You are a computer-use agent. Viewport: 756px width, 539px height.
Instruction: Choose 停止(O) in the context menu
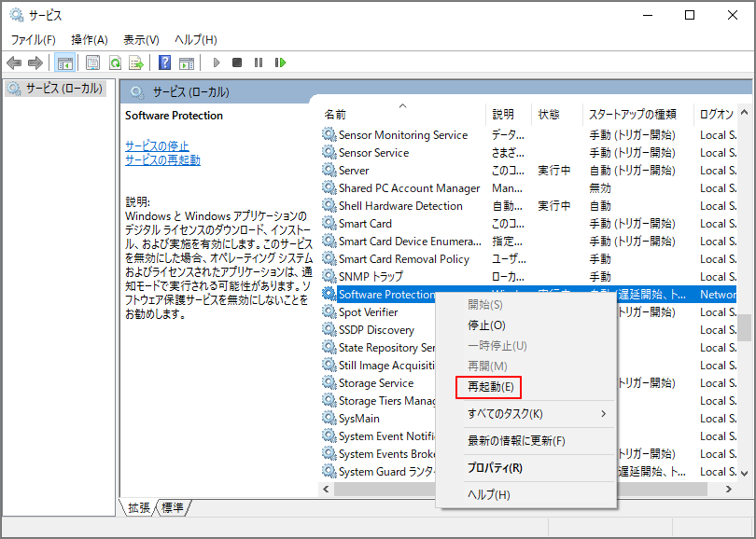click(526, 325)
